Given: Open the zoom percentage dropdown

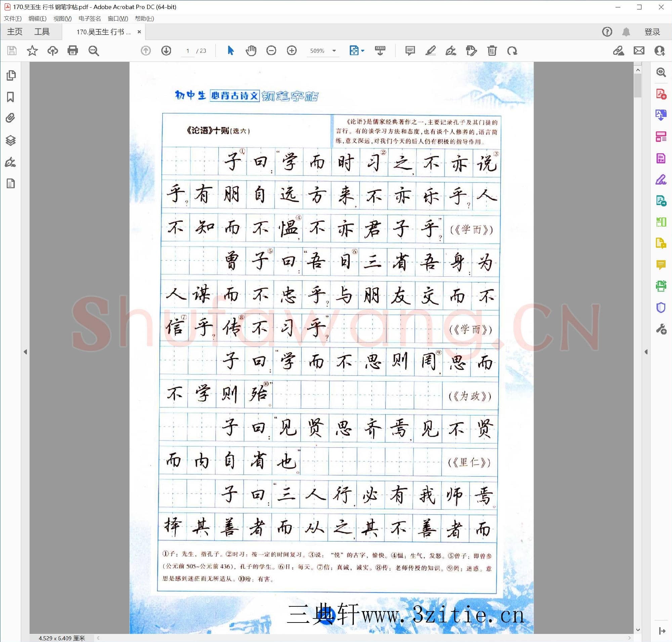Looking at the screenshot, I should tap(334, 51).
